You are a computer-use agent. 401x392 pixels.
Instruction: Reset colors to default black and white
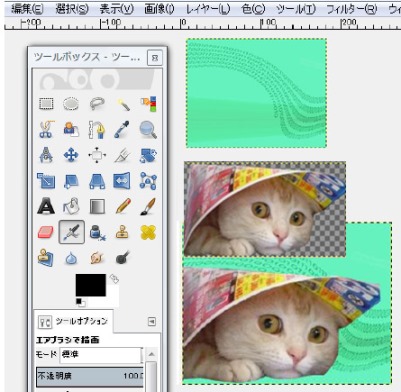(x=80, y=302)
